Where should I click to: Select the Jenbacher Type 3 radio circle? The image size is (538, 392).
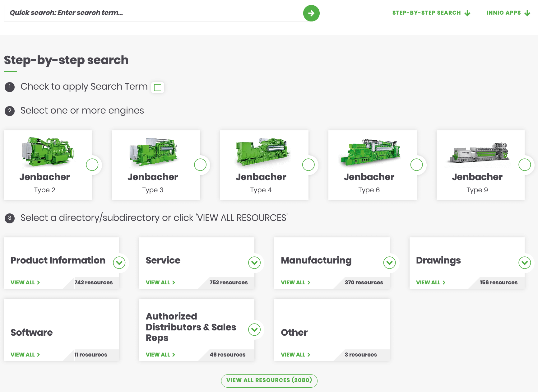coord(200,165)
